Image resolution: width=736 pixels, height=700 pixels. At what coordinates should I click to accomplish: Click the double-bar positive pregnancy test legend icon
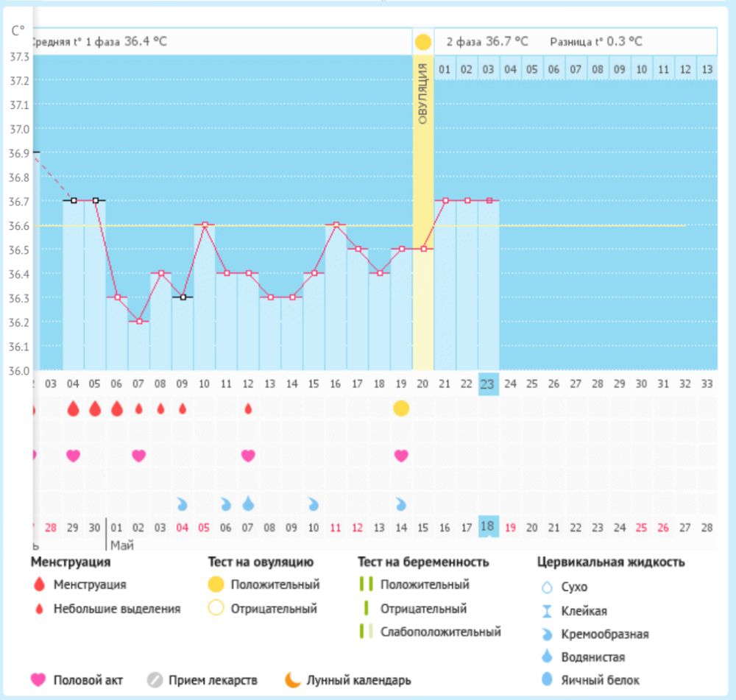(x=365, y=585)
